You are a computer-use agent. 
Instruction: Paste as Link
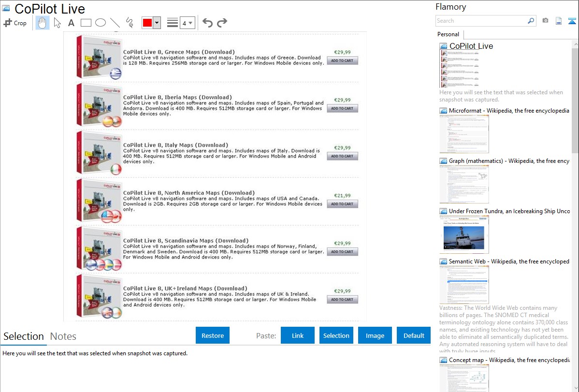(298, 335)
